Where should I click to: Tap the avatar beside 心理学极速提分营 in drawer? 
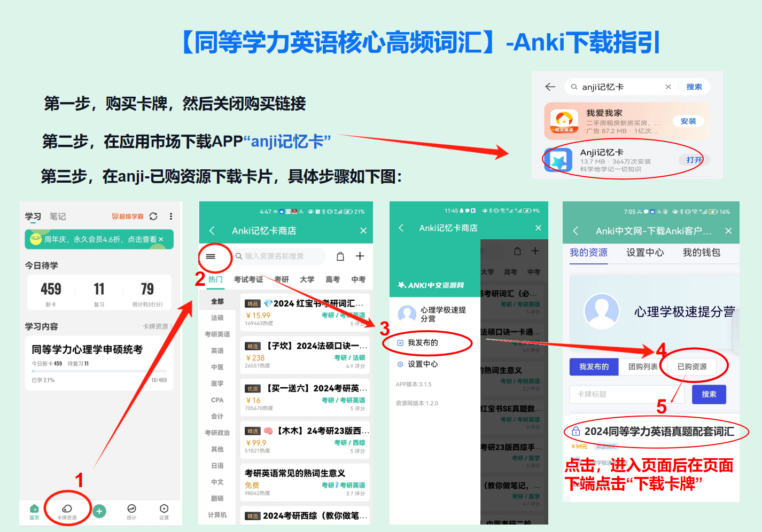[x=407, y=314]
